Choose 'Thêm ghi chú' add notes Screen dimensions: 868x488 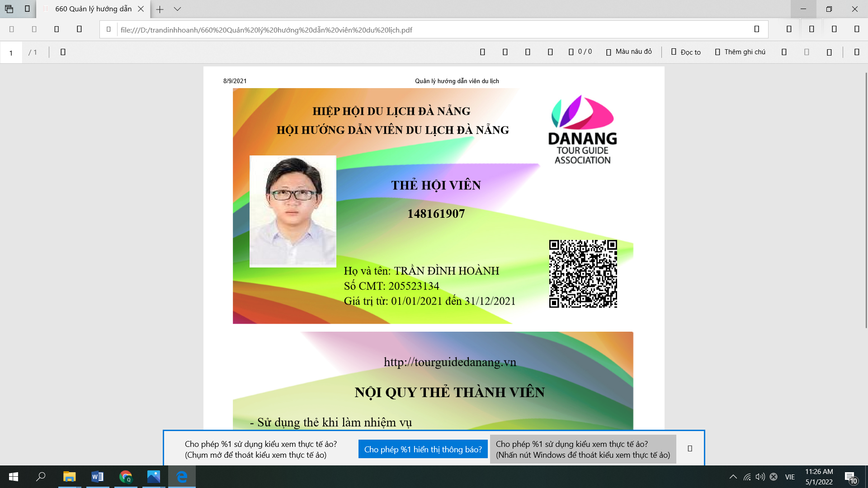(x=740, y=52)
